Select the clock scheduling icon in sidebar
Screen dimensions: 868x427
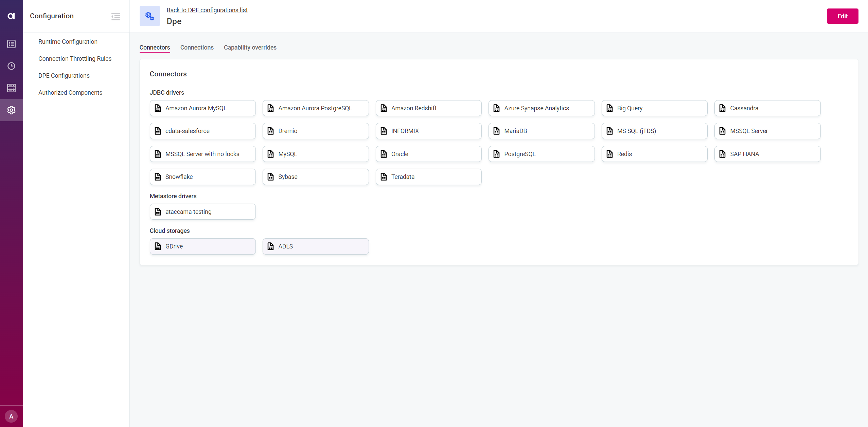(11, 66)
